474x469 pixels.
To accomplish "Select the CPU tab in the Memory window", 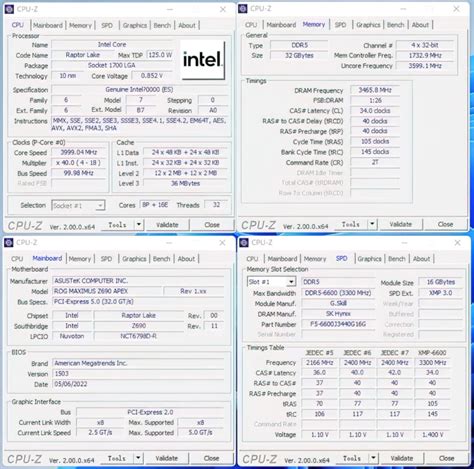I will pyautogui.click(x=251, y=25).
